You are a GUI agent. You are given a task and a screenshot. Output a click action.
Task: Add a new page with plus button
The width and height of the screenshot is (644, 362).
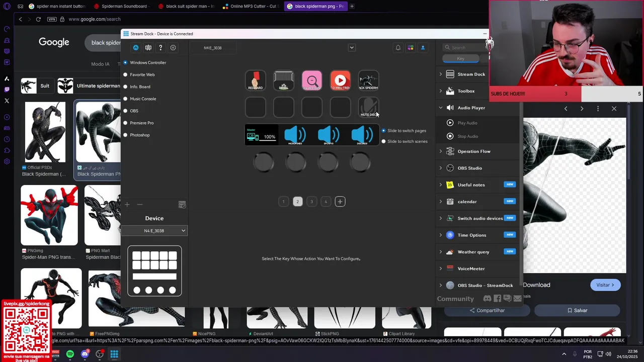(340, 202)
